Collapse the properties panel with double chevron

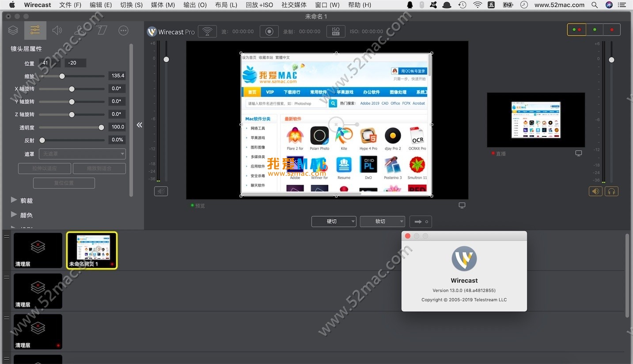click(140, 125)
